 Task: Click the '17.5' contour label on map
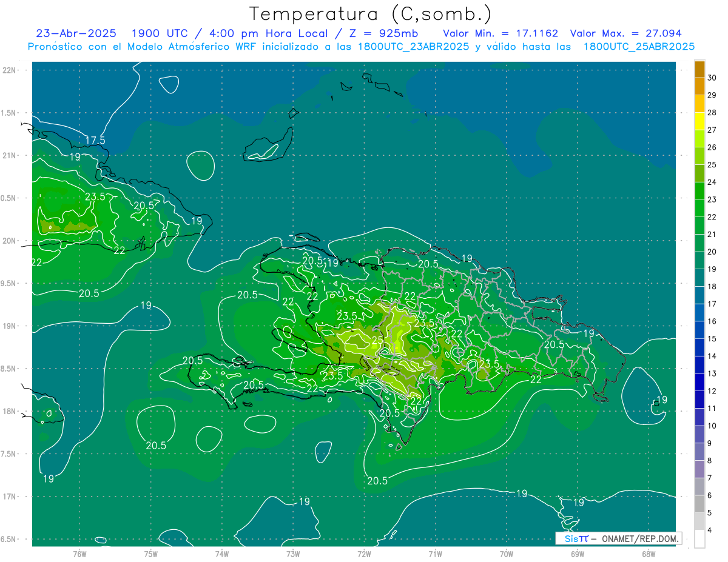pyautogui.click(x=95, y=140)
